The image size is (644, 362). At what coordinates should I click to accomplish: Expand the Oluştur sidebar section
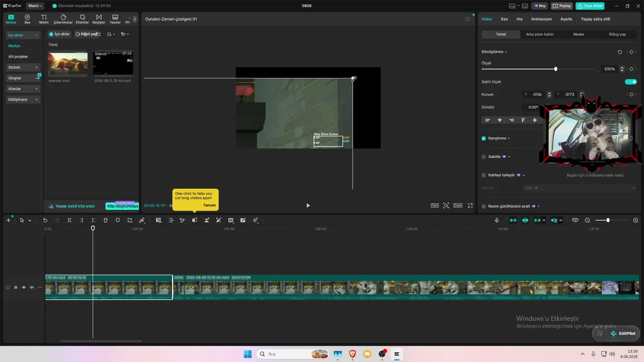(23, 78)
